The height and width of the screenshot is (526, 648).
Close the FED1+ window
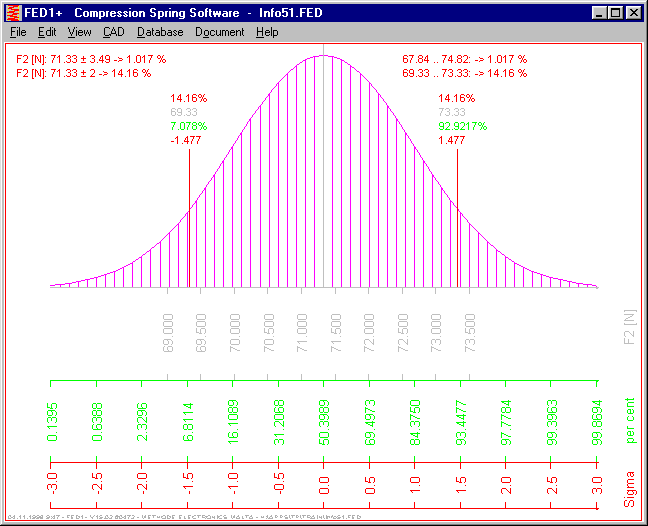pyautogui.click(x=633, y=13)
